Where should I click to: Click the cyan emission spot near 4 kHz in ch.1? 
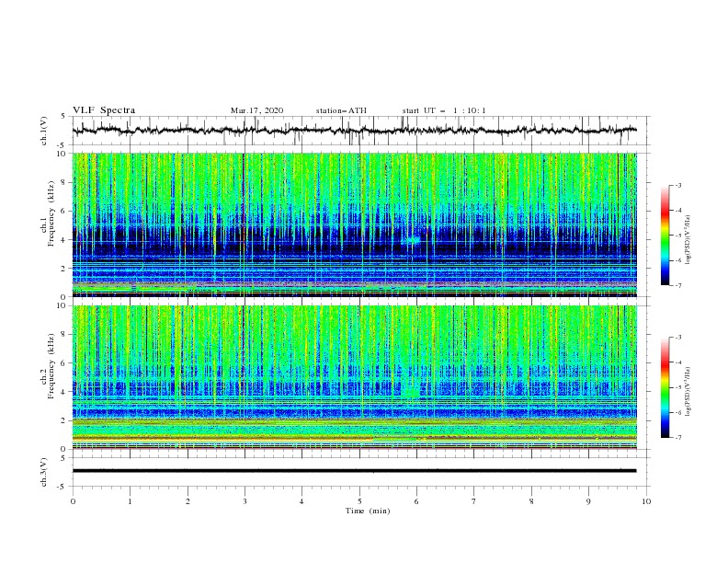(x=411, y=240)
